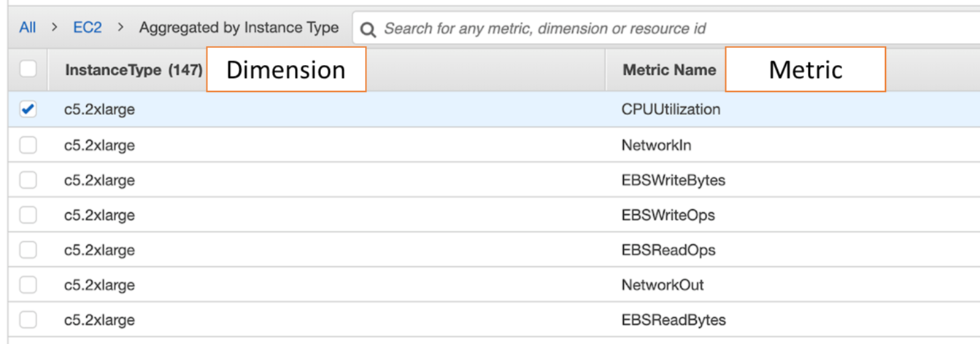The height and width of the screenshot is (344, 980).
Task: Click the All breadcrumb link
Action: click(x=28, y=28)
